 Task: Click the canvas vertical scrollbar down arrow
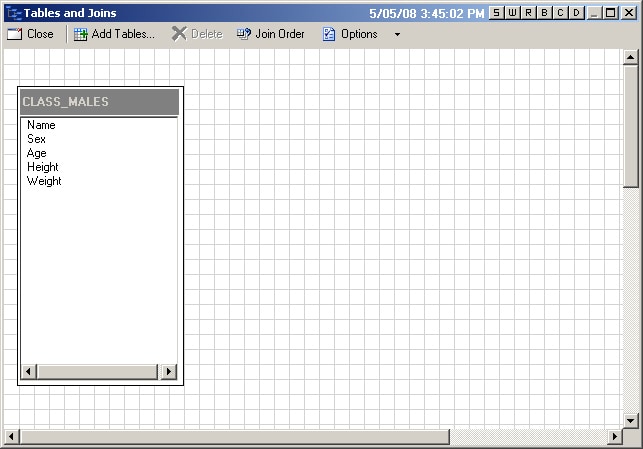(x=630, y=420)
